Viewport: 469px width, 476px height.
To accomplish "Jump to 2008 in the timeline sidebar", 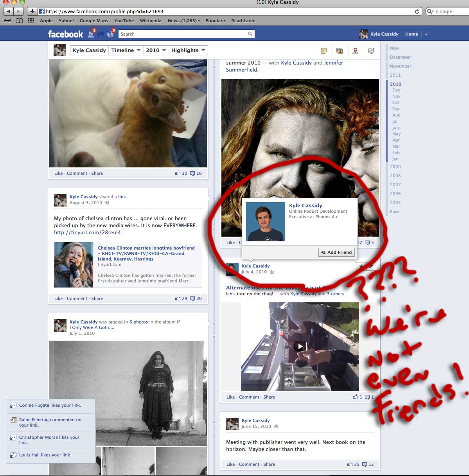I will 395,176.
